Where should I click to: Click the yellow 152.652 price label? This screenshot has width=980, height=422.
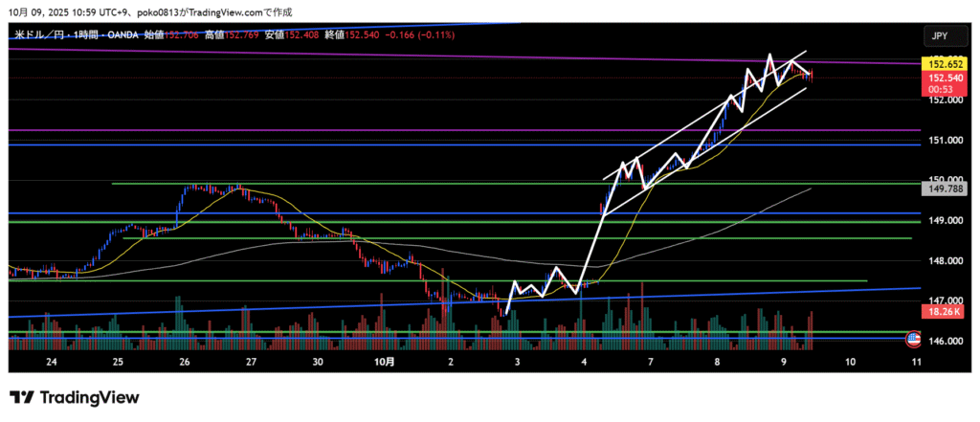938,63
